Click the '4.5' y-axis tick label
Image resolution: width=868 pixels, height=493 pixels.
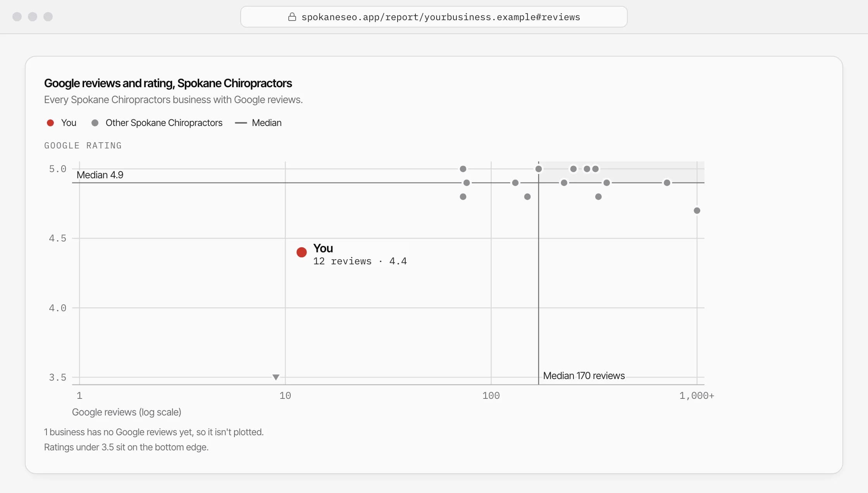pyautogui.click(x=58, y=238)
